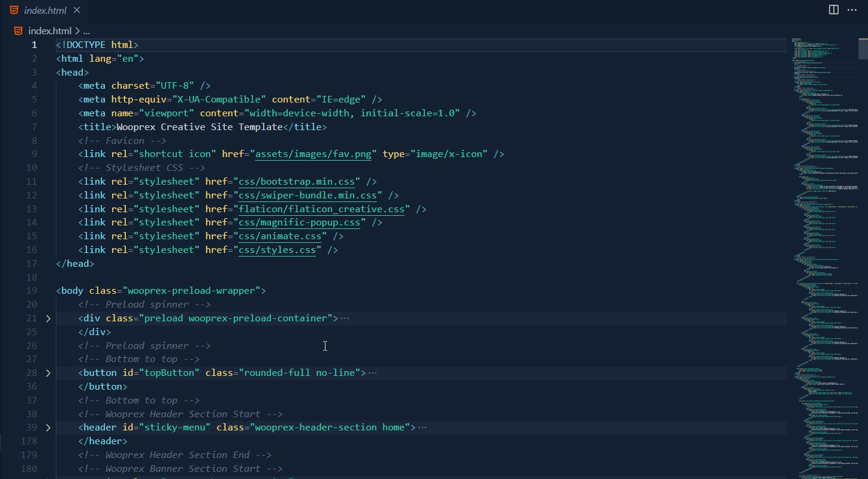Click the HTML icon in the breadcrumb bar
This screenshot has width=868, height=479.
coord(17,31)
